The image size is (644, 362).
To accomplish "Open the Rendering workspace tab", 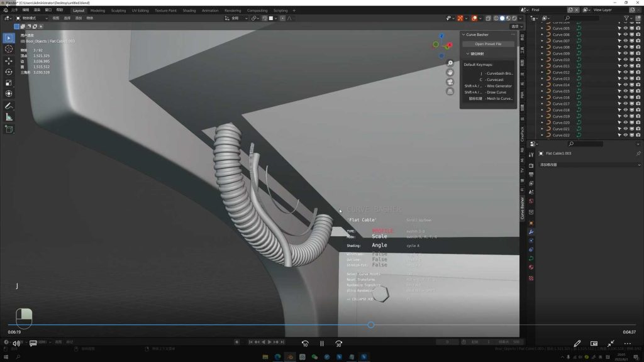I will tap(232, 10).
